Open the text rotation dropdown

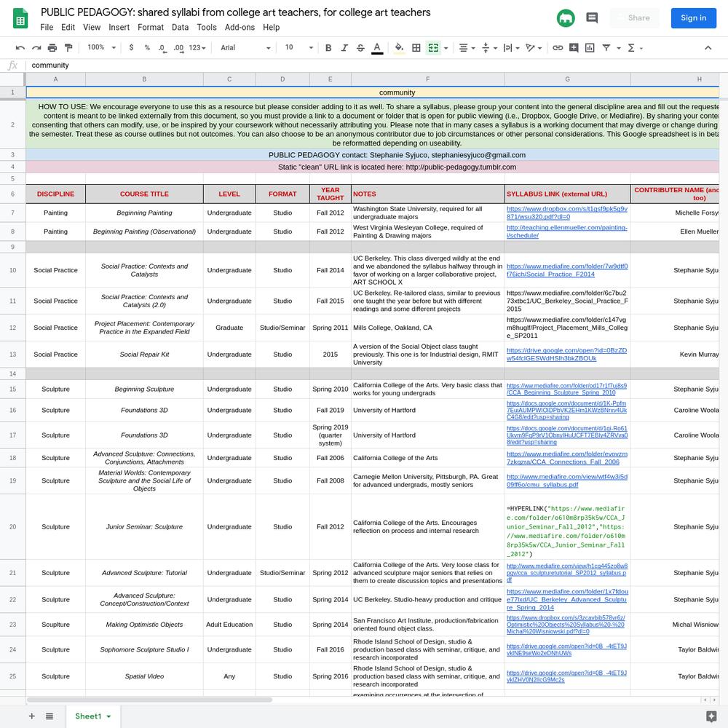click(x=534, y=48)
